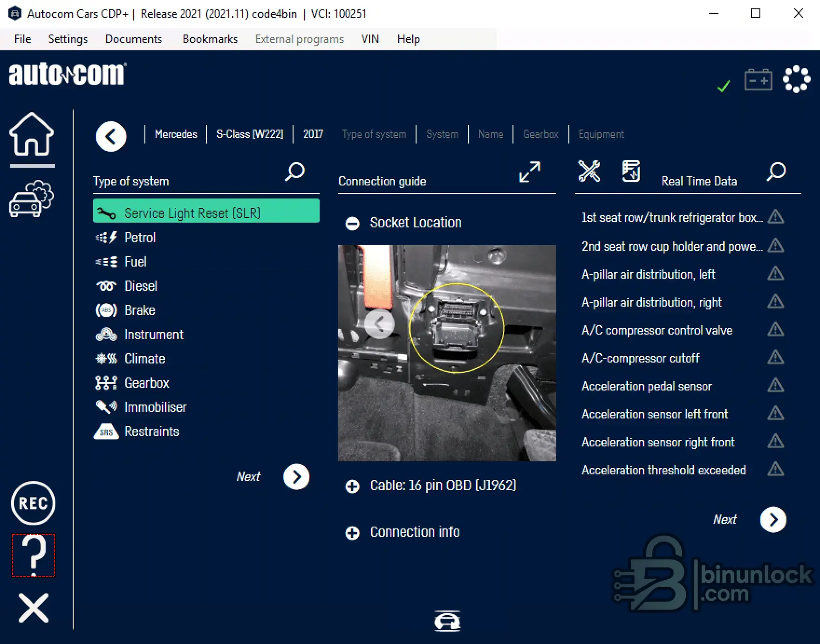The height and width of the screenshot is (644, 820).
Task: Open the wrench and screwdriver tools icon
Action: 589,171
